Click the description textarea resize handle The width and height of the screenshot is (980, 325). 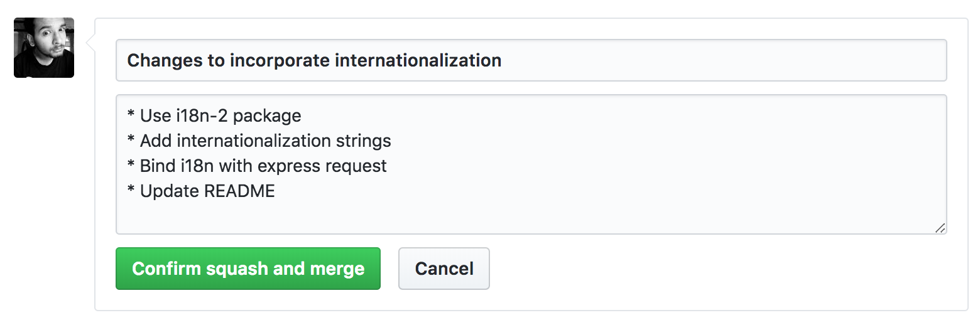click(940, 228)
